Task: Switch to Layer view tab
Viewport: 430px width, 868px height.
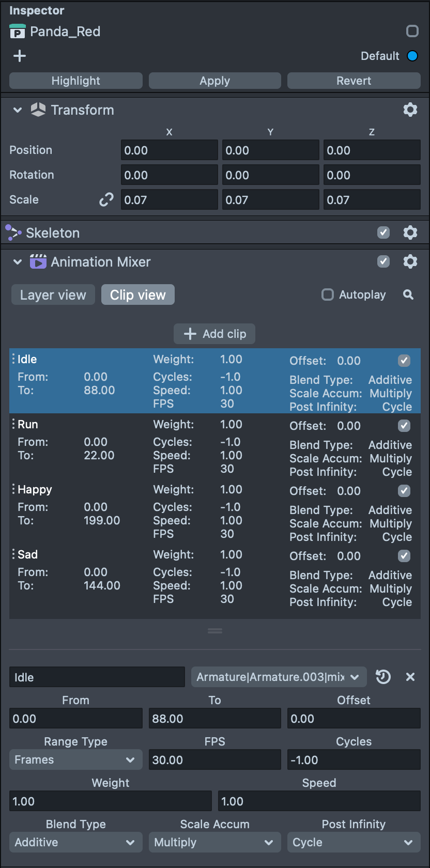Action: coord(53,295)
